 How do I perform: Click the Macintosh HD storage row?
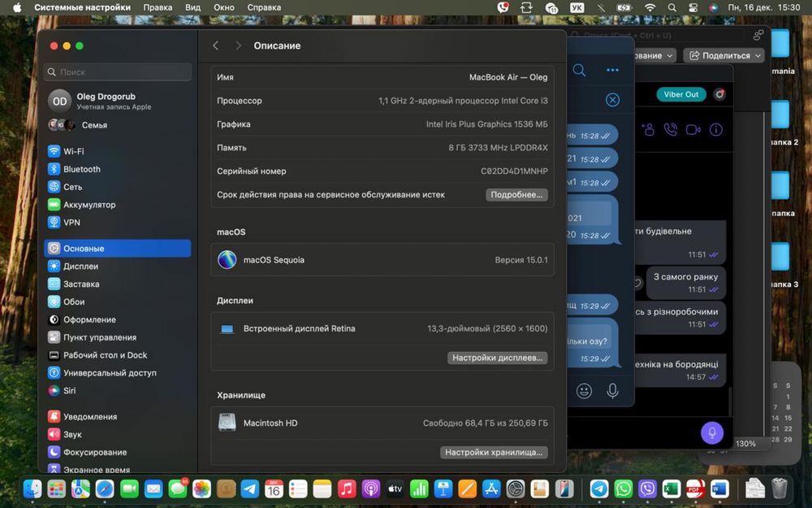382,423
